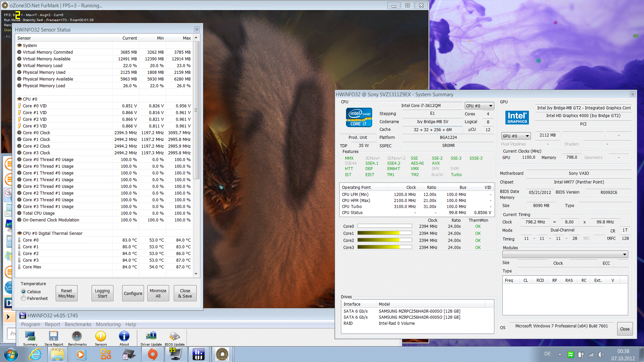Switch to Origin on the taskbar
The image size is (644, 362).
tap(153, 354)
